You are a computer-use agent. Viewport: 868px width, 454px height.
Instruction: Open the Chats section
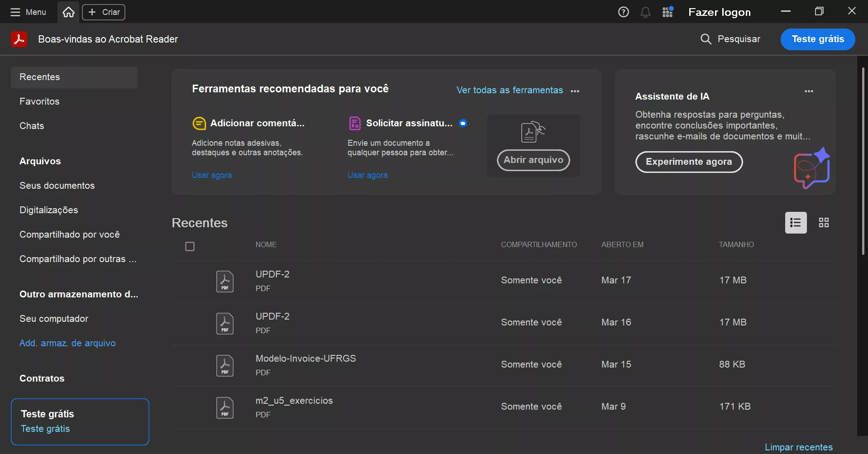coord(31,126)
